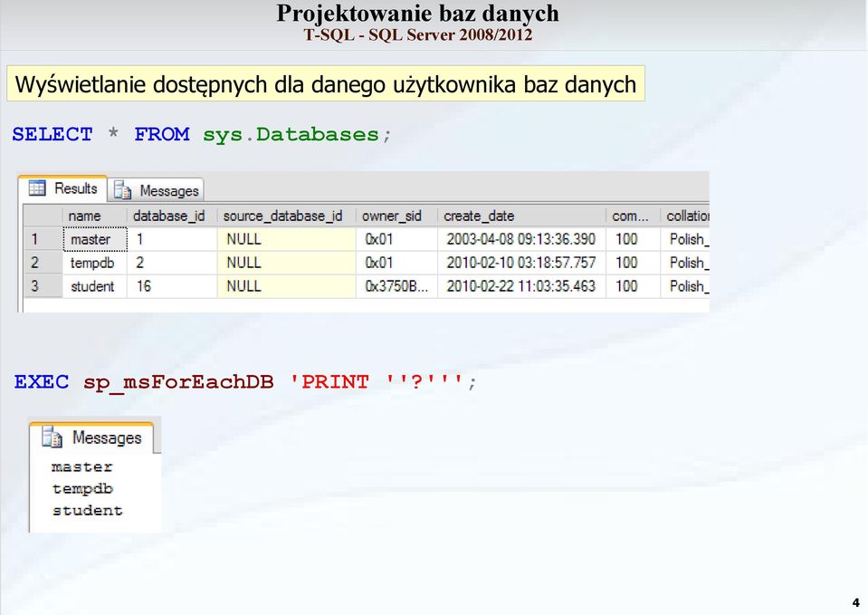868x615 pixels.
Task: Click the slide title Projektowanie baz danych
Action: 417,14
